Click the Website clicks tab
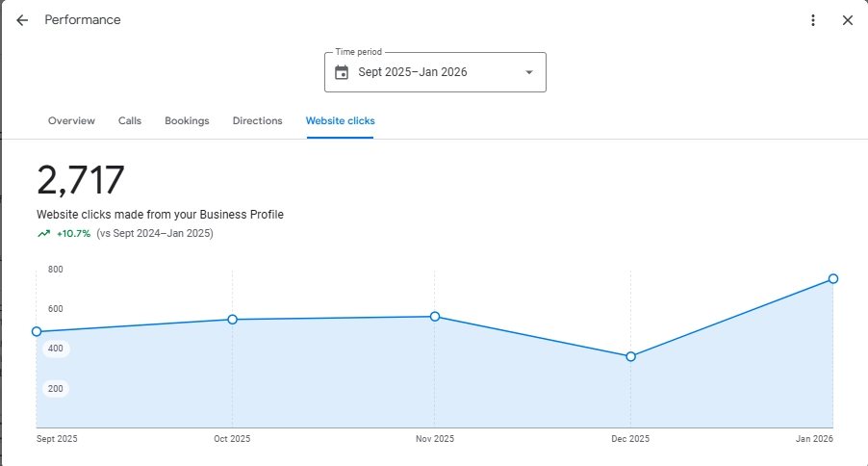Viewport: 868px width, 466px height. [x=340, y=120]
